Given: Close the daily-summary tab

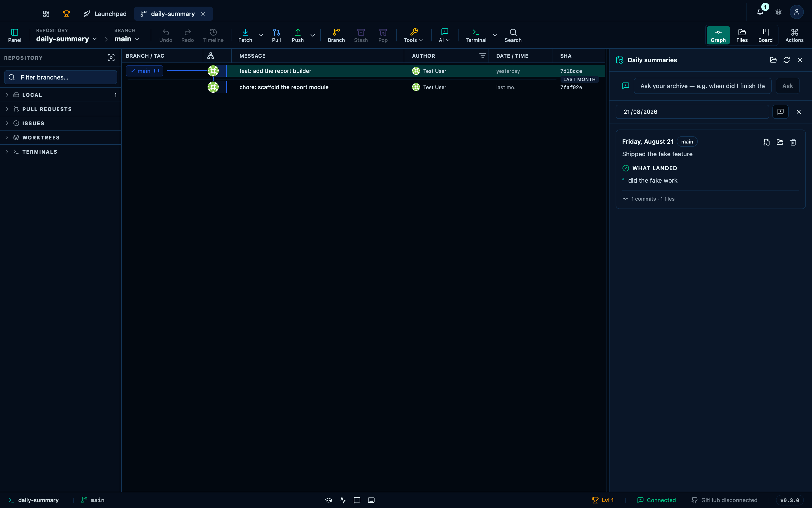Looking at the screenshot, I should tap(203, 14).
